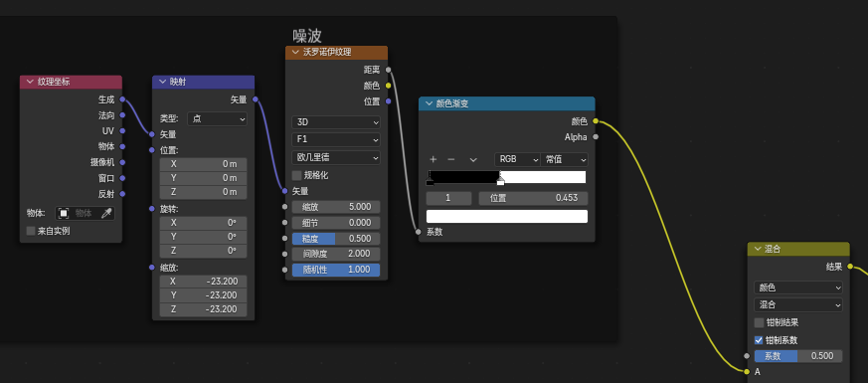Screen dimensions: 868x383
Task: Click the object icon in 物体 field
Action: click(x=64, y=213)
